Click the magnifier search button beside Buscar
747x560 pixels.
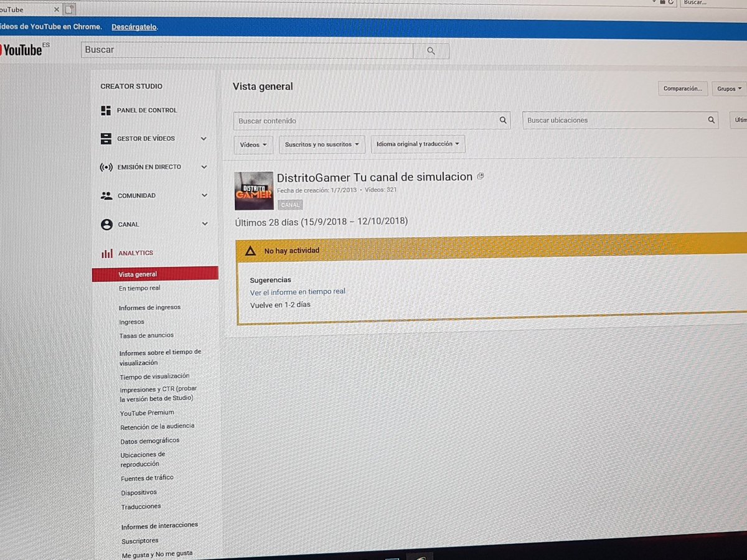(431, 51)
